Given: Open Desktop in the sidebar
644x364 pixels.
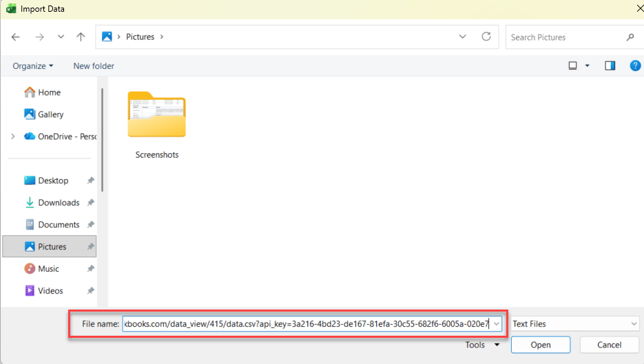Looking at the screenshot, I should coord(46,181).
